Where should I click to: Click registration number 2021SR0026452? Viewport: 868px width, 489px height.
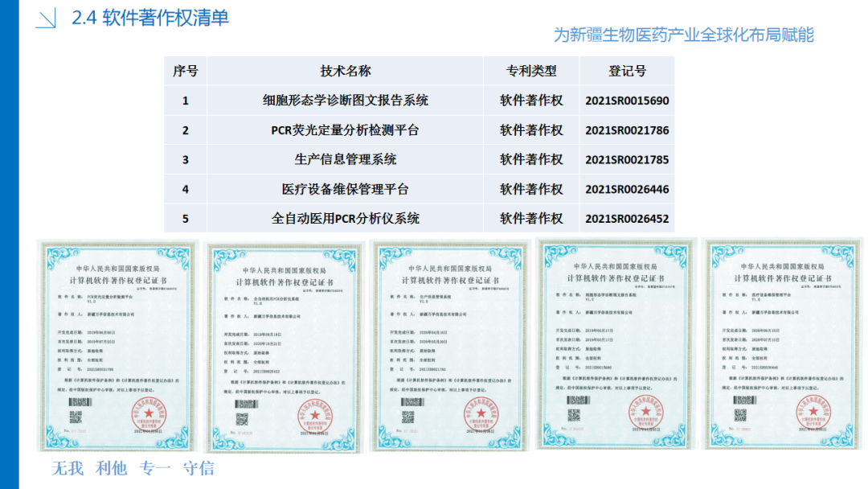[x=627, y=219]
